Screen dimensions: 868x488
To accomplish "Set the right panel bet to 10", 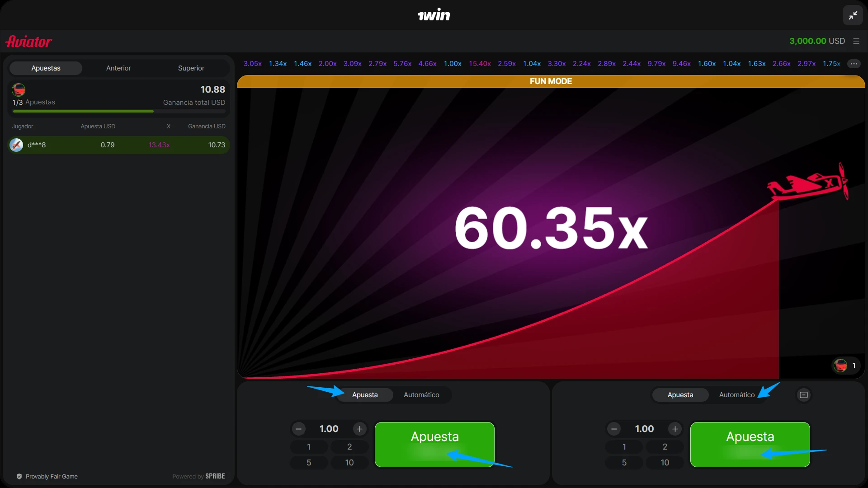I will pos(665,463).
